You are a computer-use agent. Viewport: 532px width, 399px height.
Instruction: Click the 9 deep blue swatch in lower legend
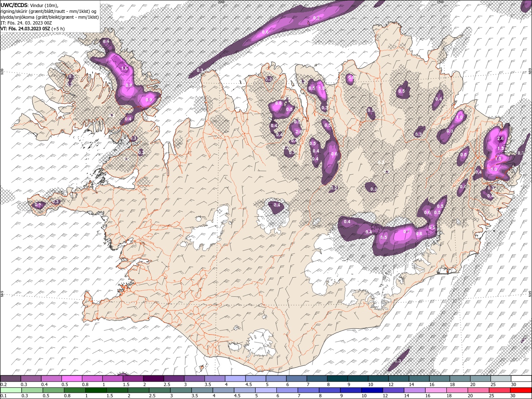(x=351, y=390)
